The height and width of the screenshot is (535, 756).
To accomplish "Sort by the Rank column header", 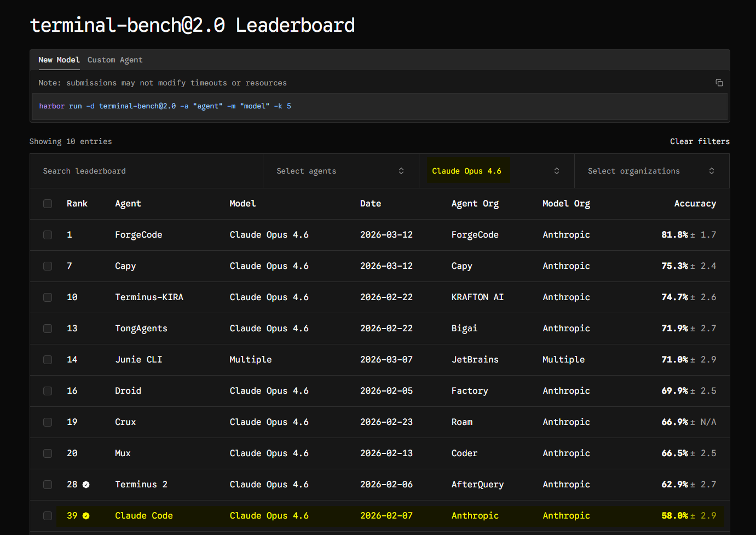I will point(77,204).
